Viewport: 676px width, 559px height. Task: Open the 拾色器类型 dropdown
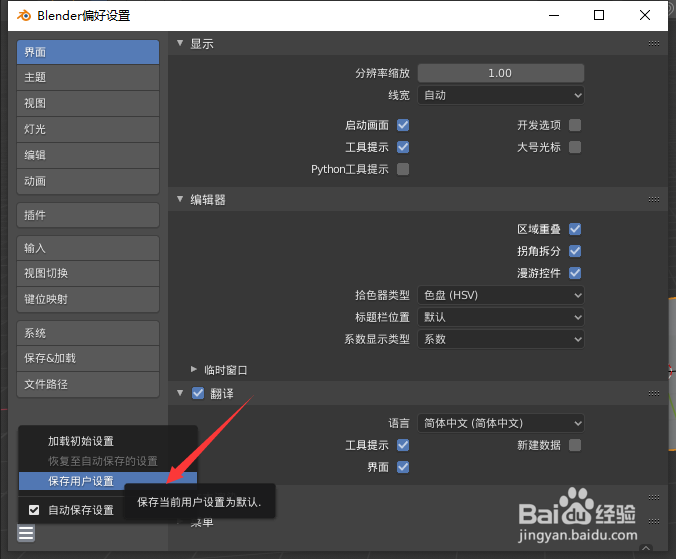[x=501, y=295]
